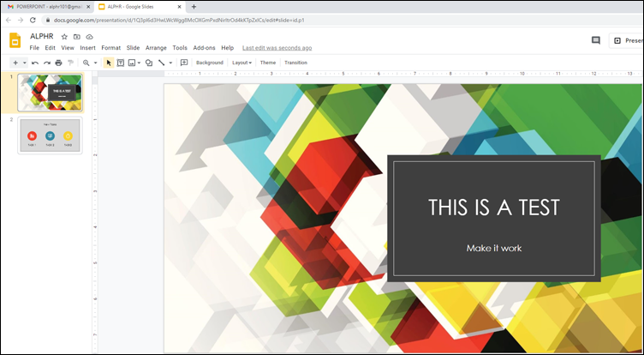Select slide 2 thumbnail
The width and height of the screenshot is (644, 355).
coord(50,135)
